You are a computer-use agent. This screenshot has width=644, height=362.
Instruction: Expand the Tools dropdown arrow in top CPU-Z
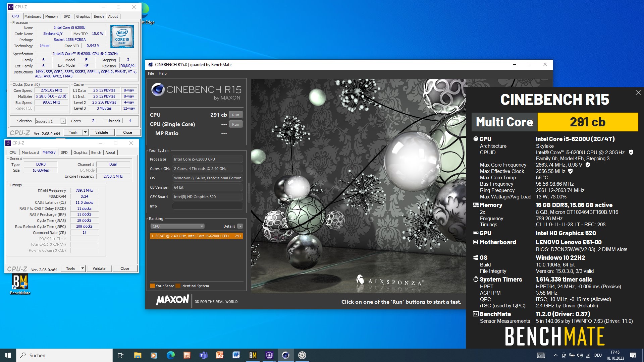pos(85,132)
